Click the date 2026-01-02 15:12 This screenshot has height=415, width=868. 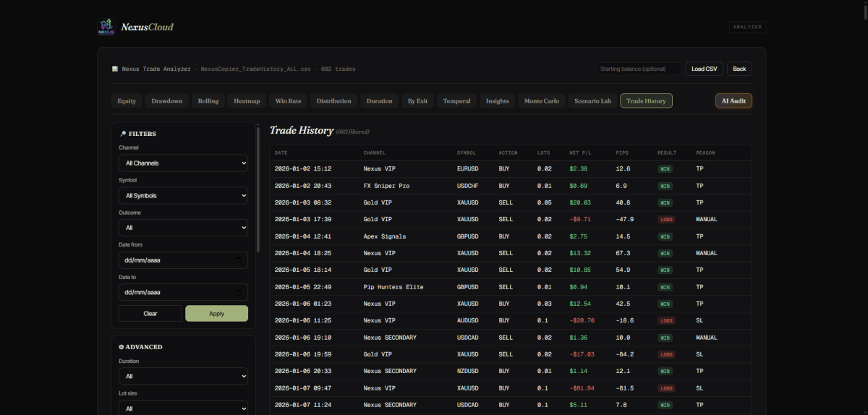[x=303, y=168]
